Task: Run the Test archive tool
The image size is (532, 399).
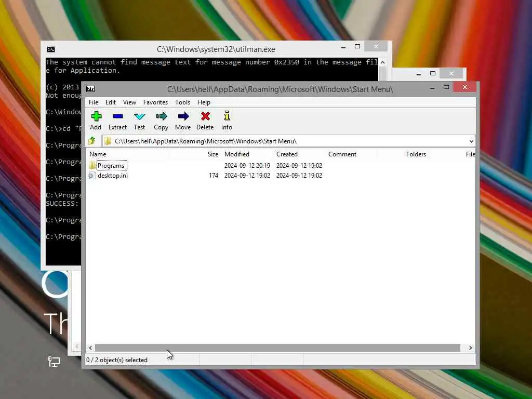Action: (x=139, y=116)
